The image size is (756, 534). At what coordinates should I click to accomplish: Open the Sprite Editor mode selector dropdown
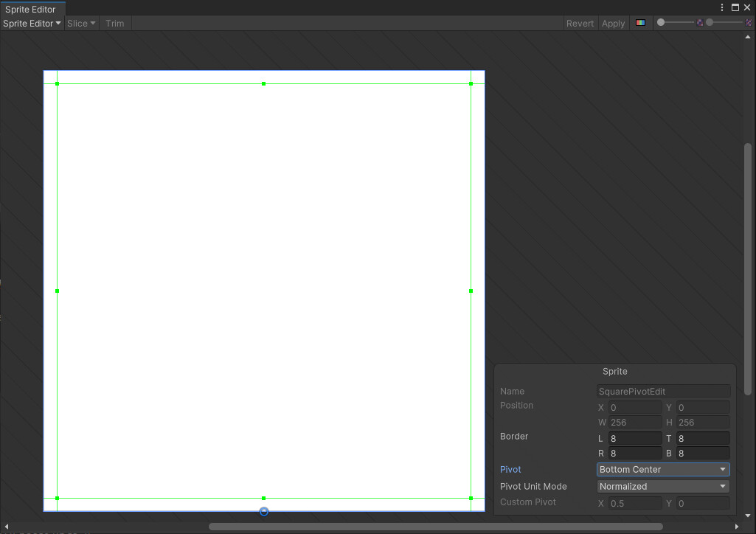pos(31,23)
